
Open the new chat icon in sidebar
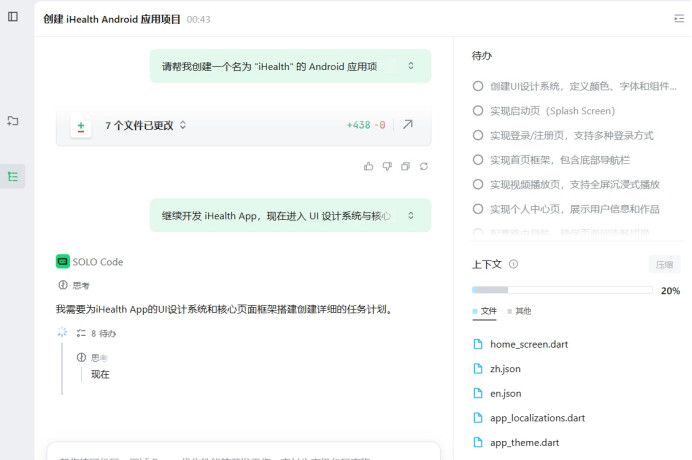coord(13,121)
